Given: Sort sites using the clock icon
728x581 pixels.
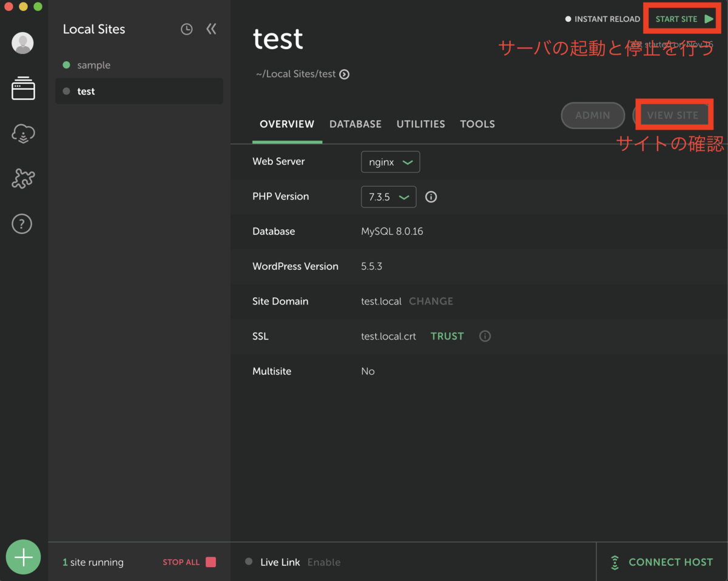Looking at the screenshot, I should (187, 29).
